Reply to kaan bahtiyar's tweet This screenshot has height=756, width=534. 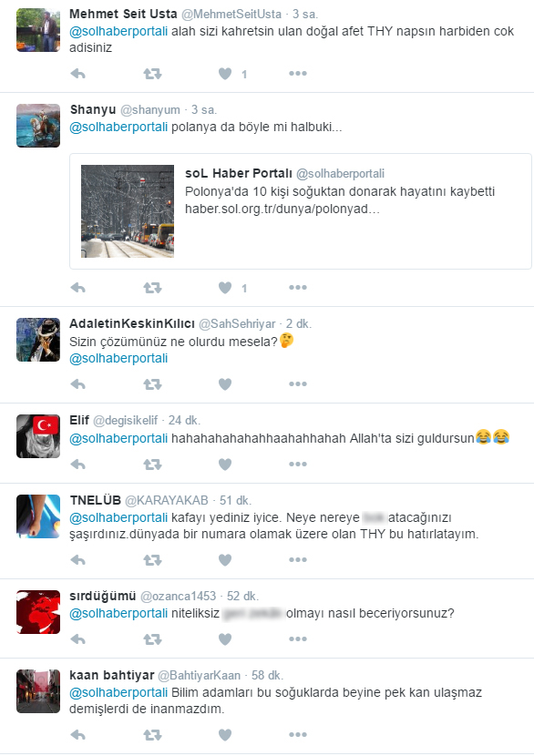77,735
